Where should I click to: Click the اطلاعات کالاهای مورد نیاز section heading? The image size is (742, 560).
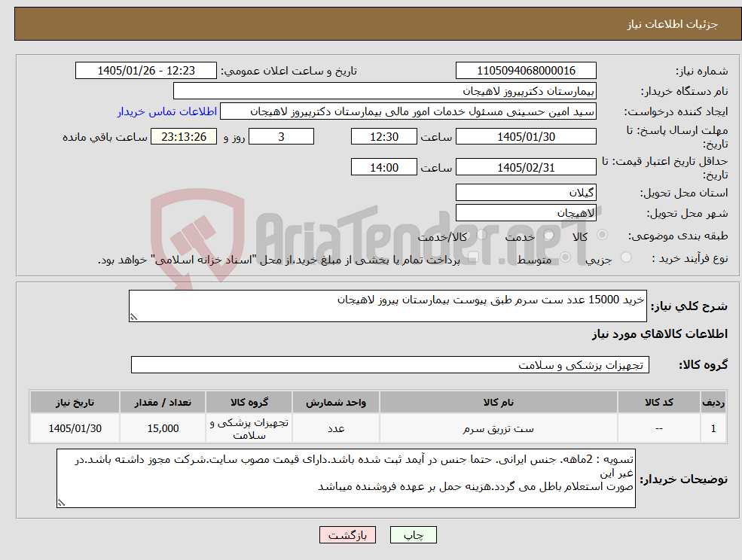(x=660, y=334)
